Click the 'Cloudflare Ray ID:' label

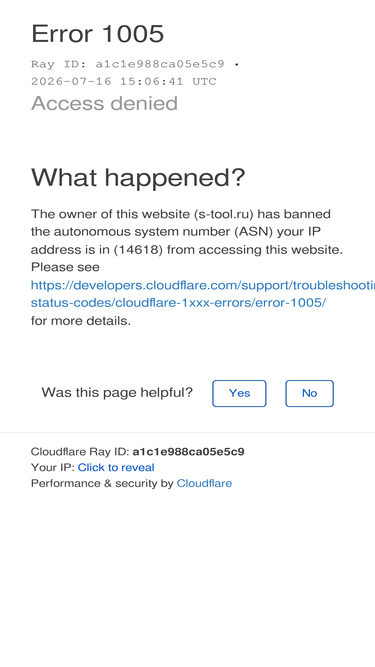(80, 451)
